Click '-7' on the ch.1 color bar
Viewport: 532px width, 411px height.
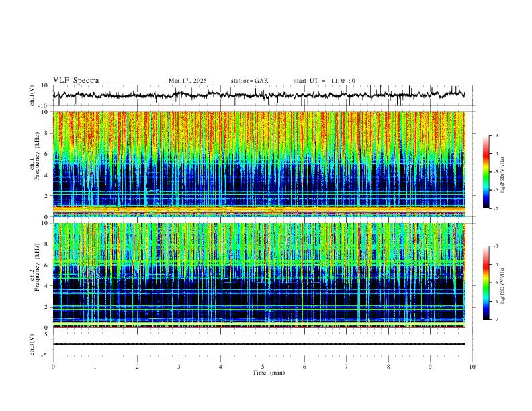[496, 208]
